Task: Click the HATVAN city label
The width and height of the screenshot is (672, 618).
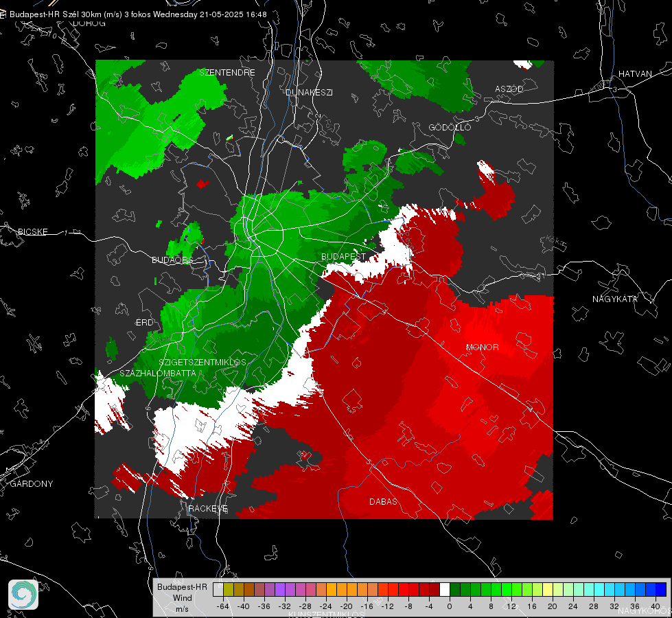Action: pos(635,73)
